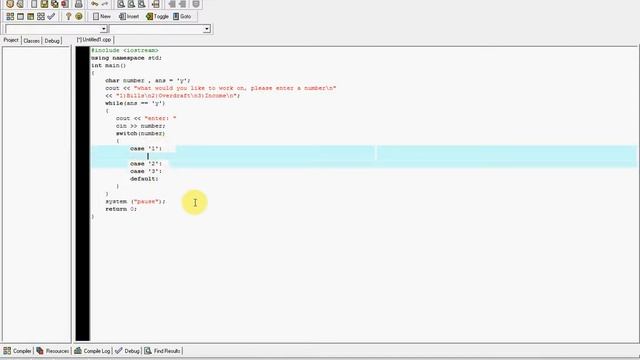
Task: Click the '#include <iostream>' code line
Action: (x=124, y=50)
